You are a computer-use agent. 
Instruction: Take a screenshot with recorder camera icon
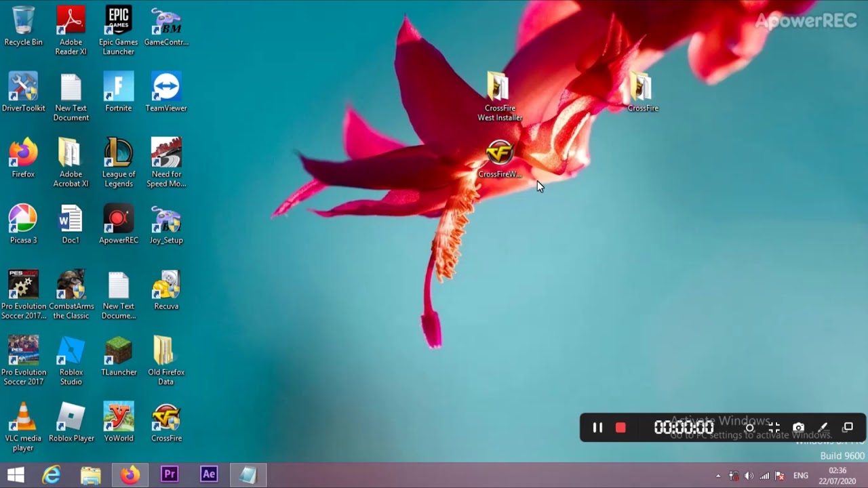click(x=798, y=428)
